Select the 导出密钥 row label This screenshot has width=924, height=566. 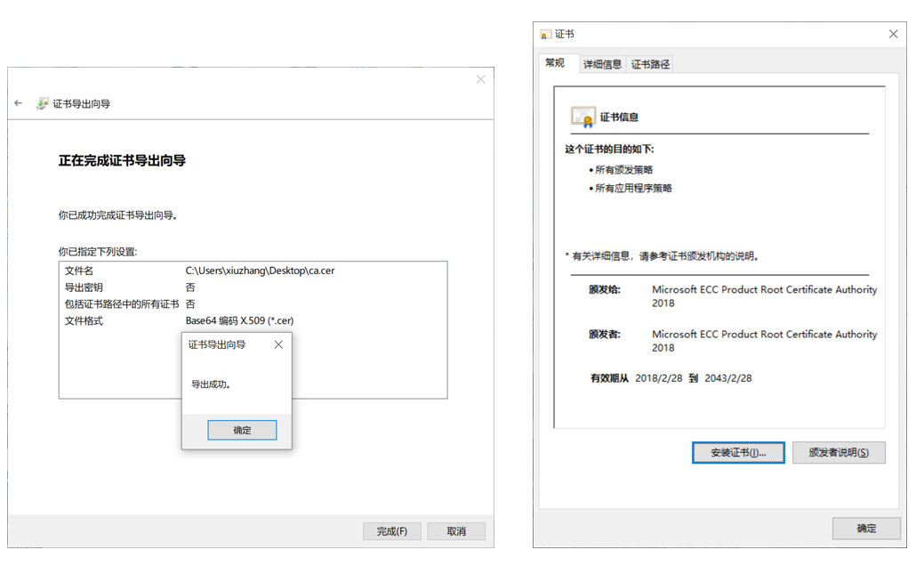pos(84,287)
